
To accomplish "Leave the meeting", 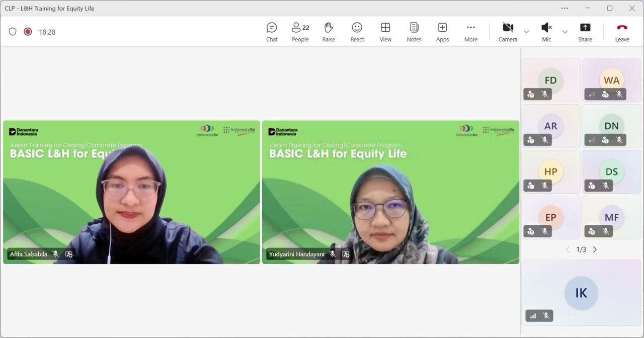I will click(622, 32).
